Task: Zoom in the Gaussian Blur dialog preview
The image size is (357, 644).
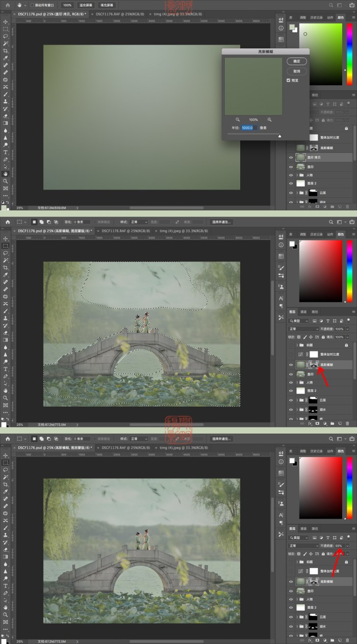Action: [269, 120]
